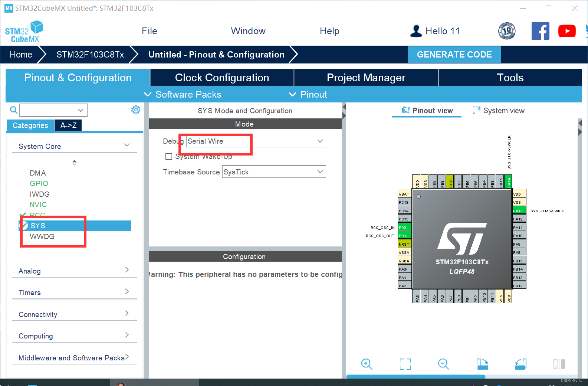Click the STM32CubeMX logo
588x386 pixels.
tap(24, 32)
